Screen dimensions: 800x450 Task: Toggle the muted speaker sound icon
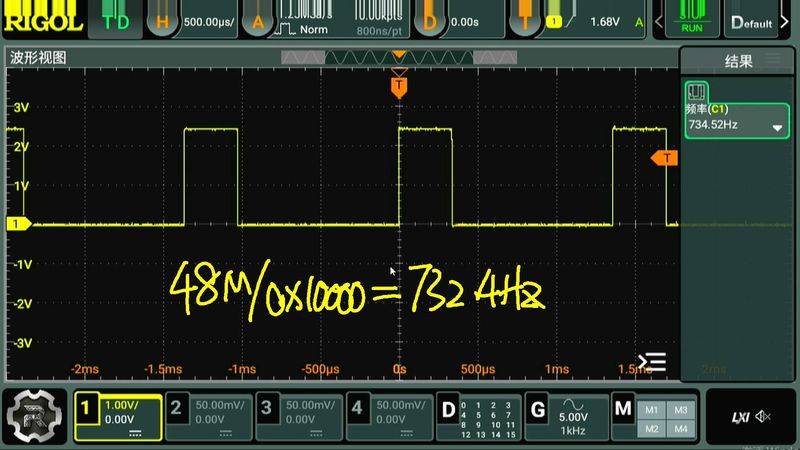point(763,417)
